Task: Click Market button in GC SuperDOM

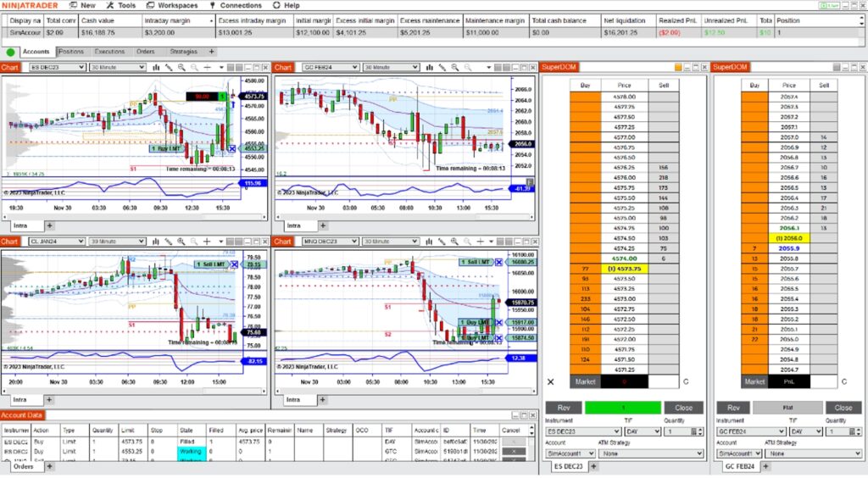Action: pyautogui.click(x=754, y=381)
